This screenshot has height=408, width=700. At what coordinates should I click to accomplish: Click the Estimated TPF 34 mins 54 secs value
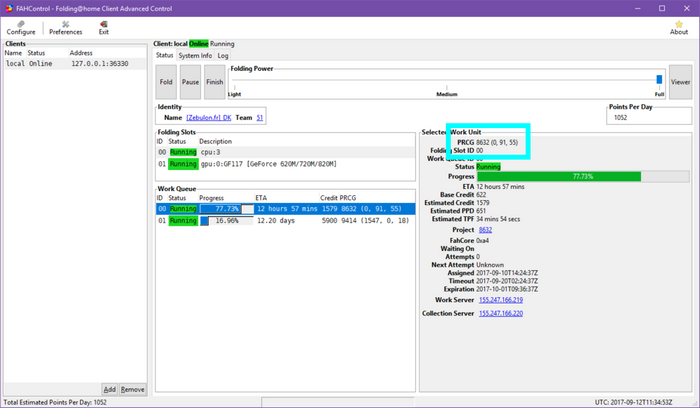(498, 219)
